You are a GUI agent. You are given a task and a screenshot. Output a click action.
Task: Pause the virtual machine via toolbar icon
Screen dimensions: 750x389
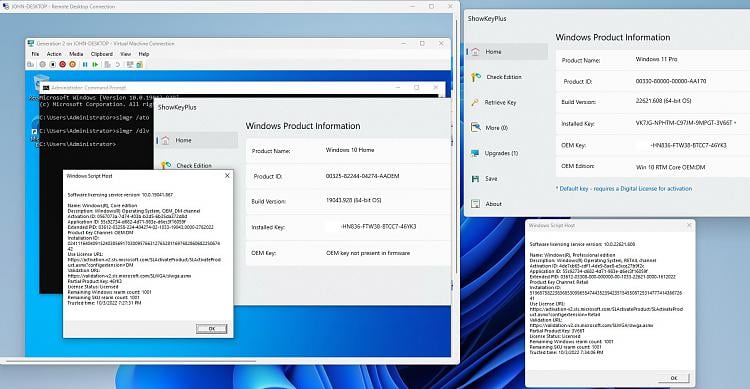click(85, 65)
